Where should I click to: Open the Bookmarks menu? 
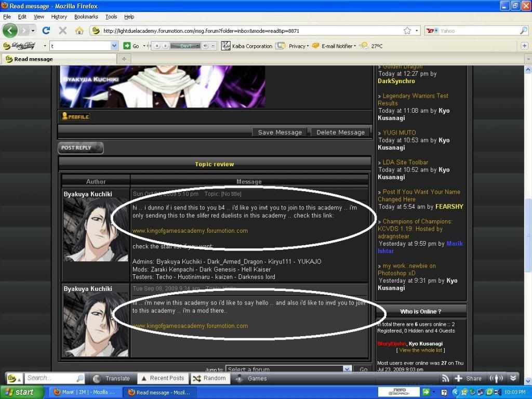86,17
